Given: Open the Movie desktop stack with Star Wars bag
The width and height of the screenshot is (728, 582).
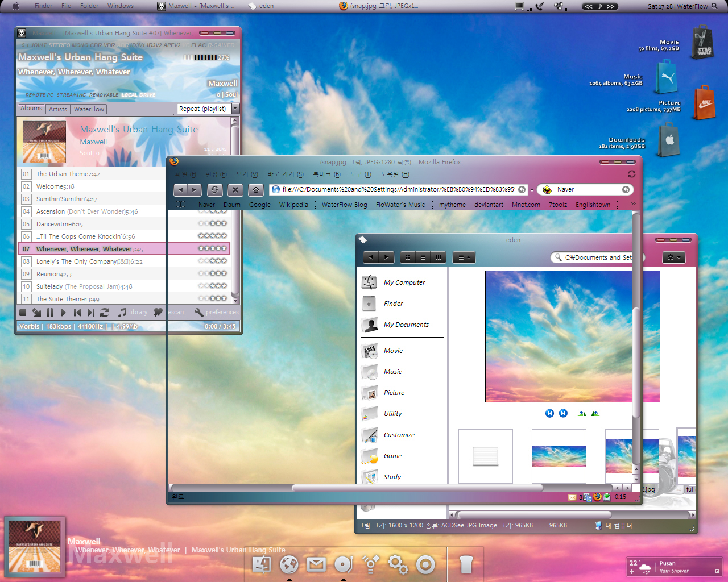Looking at the screenshot, I should (x=702, y=42).
